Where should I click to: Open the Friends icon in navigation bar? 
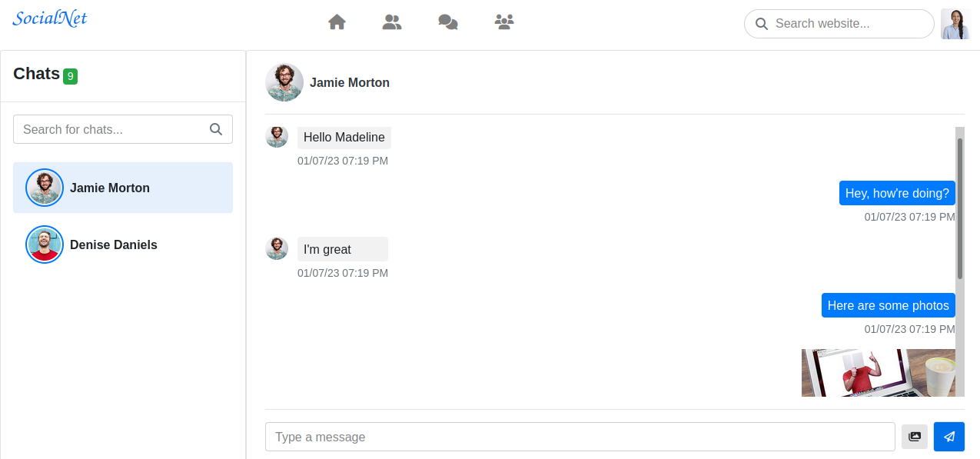pyautogui.click(x=392, y=22)
